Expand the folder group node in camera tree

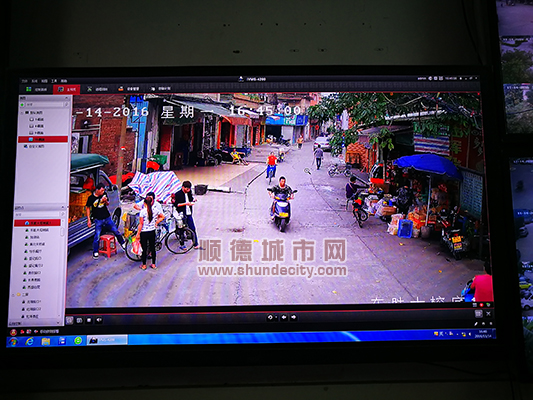point(14,294)
